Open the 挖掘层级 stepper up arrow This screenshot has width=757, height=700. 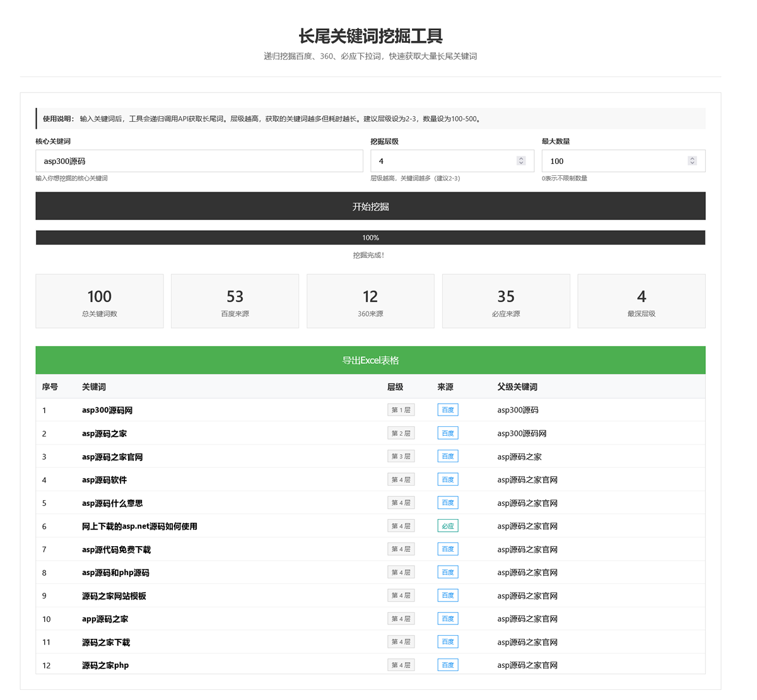(x=522, y=158)
